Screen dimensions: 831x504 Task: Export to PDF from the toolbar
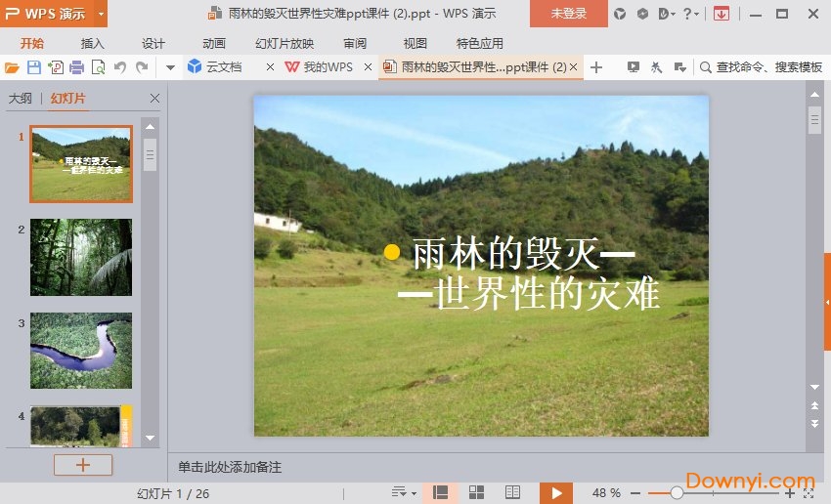56,67
